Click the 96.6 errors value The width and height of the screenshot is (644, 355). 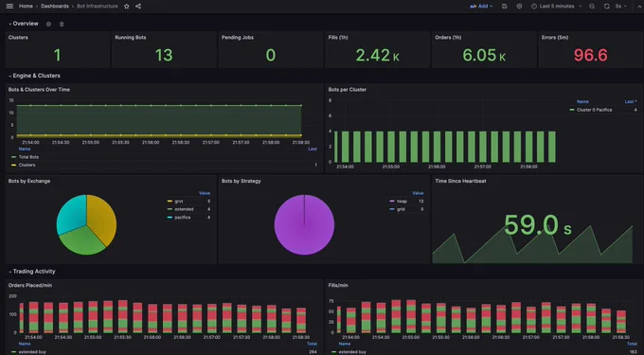591,56
